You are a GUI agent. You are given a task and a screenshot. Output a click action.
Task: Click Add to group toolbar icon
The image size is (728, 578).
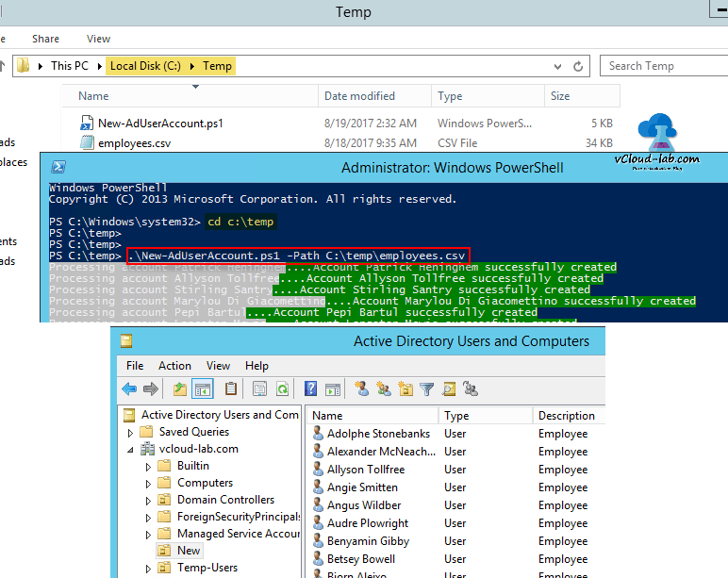pos(471,388)
